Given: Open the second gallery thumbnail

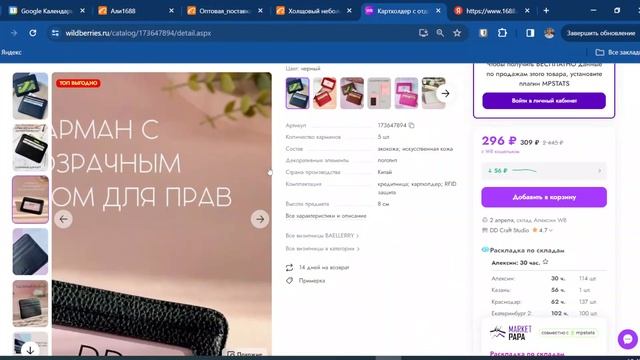Looking at the screenshot, I should 30,147.
